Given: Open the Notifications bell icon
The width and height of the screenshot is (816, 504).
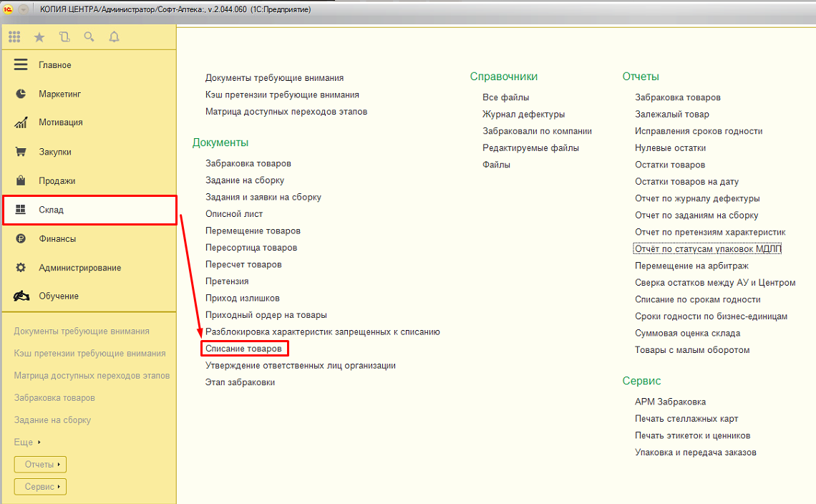Looking at the screenshot, I should point(114,37).
